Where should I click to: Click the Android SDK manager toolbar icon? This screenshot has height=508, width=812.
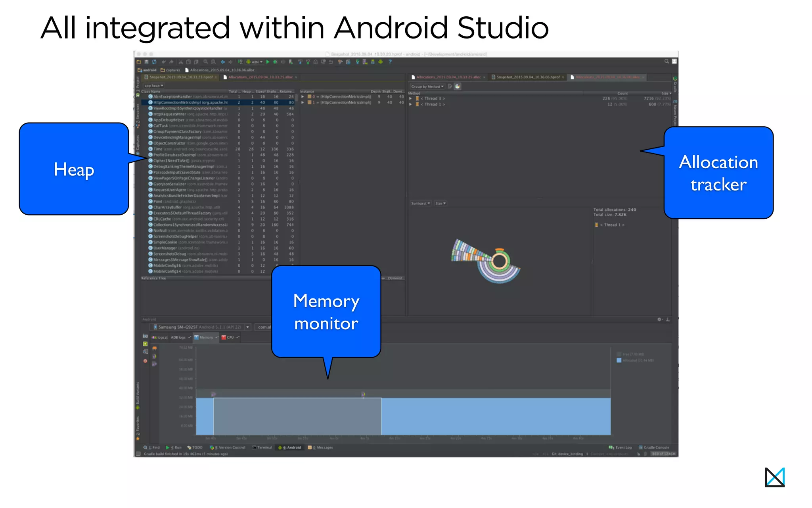(x=373, y=62)
